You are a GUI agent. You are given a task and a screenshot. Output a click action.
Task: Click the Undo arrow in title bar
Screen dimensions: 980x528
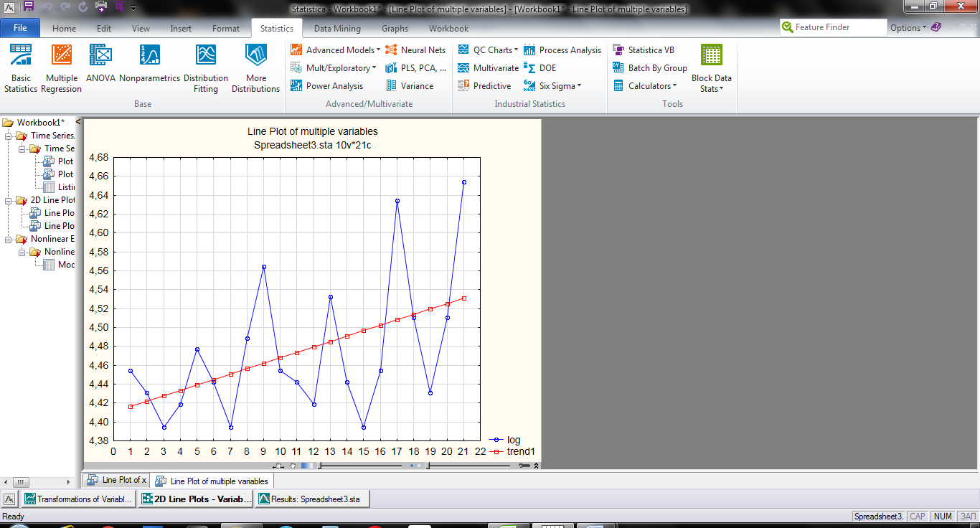46,7
